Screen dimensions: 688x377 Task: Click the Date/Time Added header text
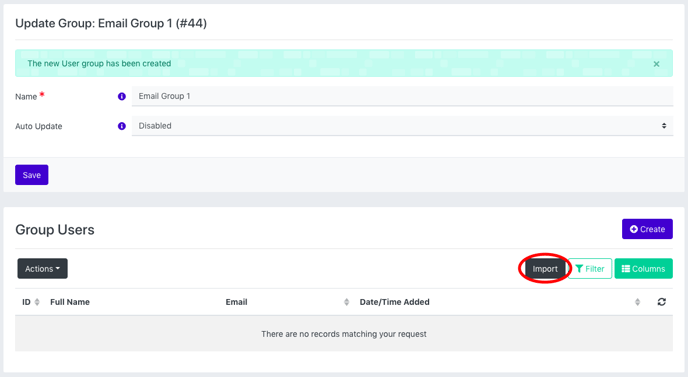(394, 302)
